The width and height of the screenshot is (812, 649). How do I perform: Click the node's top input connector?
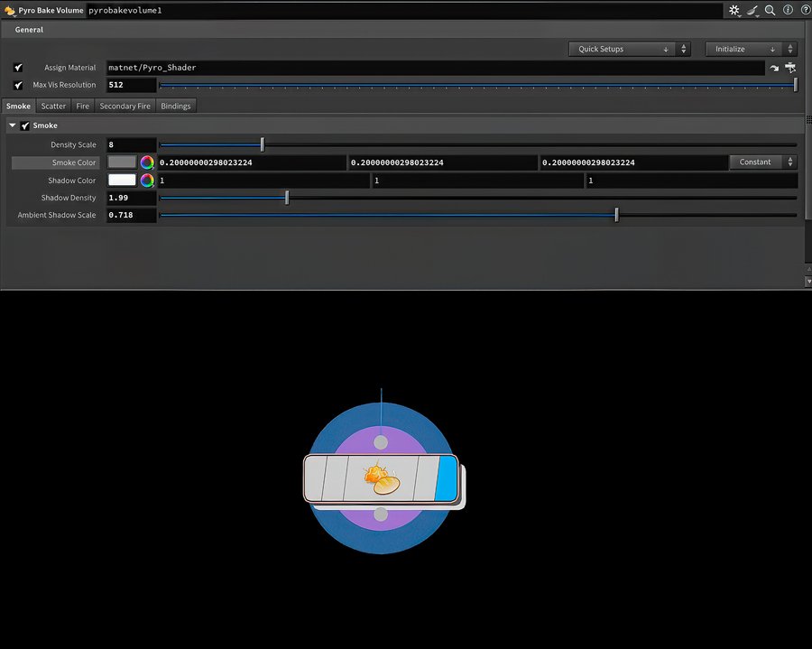click(381, 442)
